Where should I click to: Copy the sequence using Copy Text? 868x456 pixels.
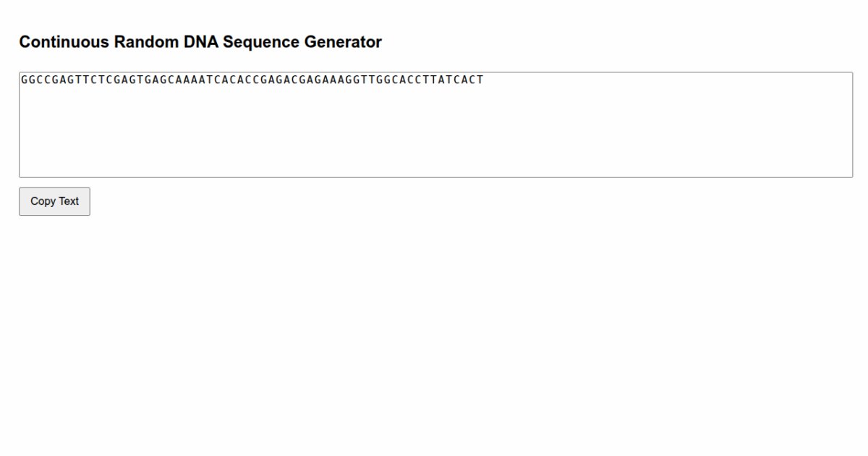pyautogui.click(x=54, y=201)
